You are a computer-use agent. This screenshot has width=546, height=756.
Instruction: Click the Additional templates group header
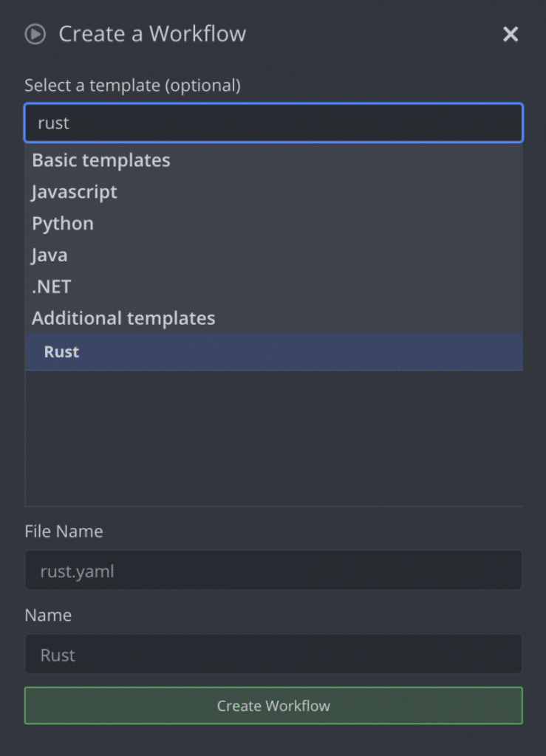(x=123, y=318)
